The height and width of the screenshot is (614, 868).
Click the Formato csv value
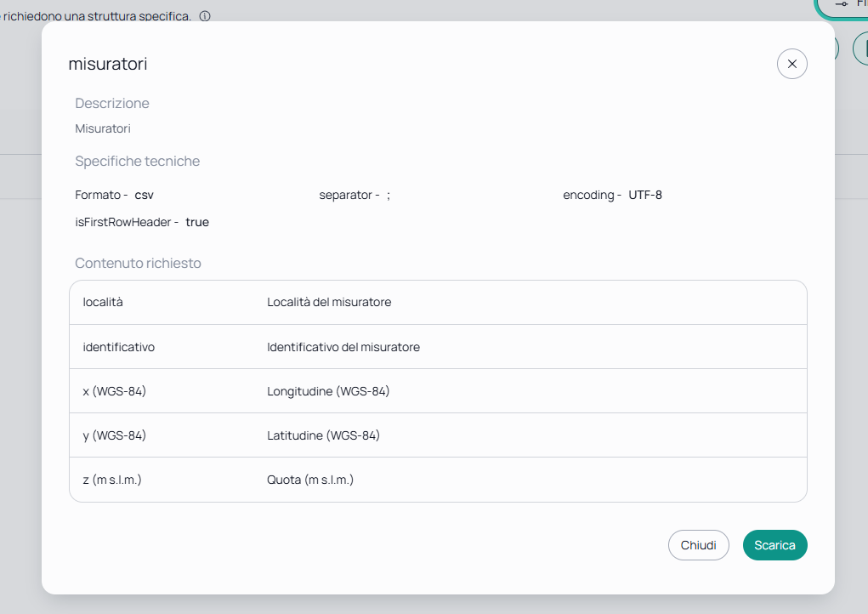[x=144, y=195]
